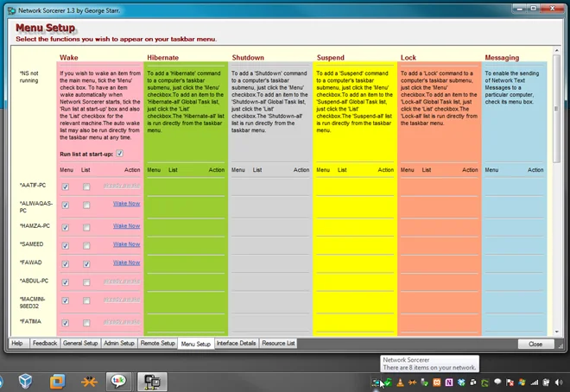570x392 pixels.
Task: Click the volume speaker tray icon
Action: (x=559, y=383)
